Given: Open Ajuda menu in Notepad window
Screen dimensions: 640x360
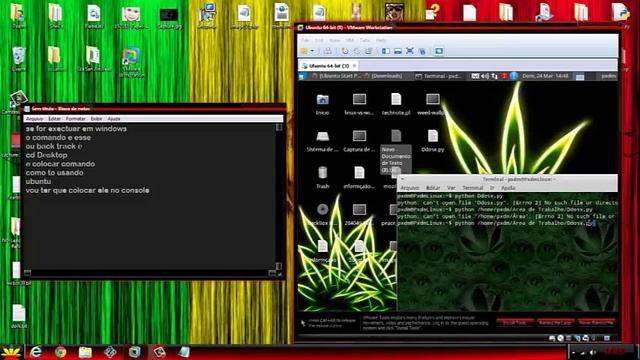Looking at the screenshot, I should (x=114, y=119).
